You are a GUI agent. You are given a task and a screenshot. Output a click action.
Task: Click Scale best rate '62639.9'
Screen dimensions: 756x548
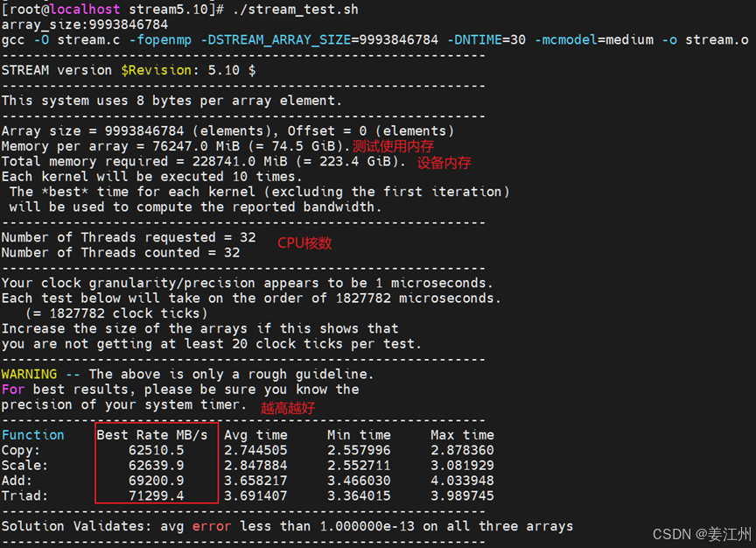click(157, 466)
